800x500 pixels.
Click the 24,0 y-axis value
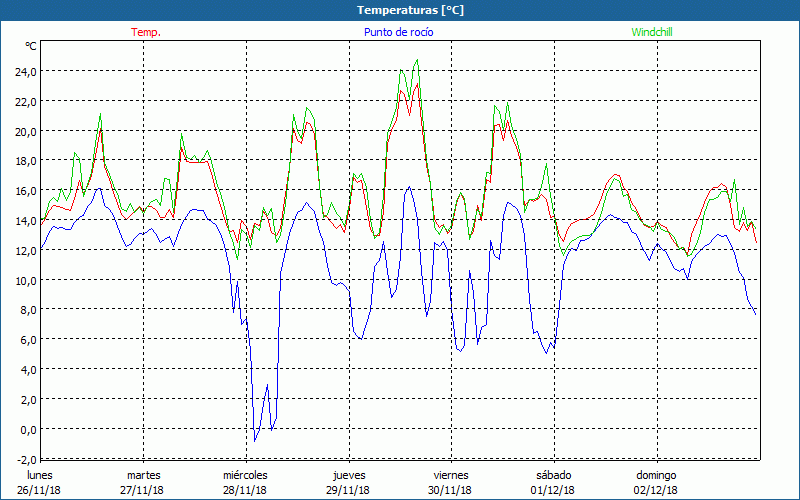(x=26, y=72)
